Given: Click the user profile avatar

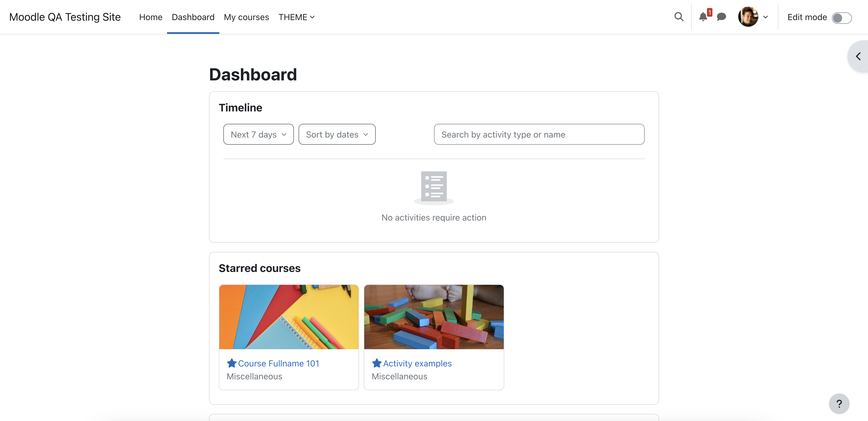Looking at the screenshot, I should (x=748, y=17).
